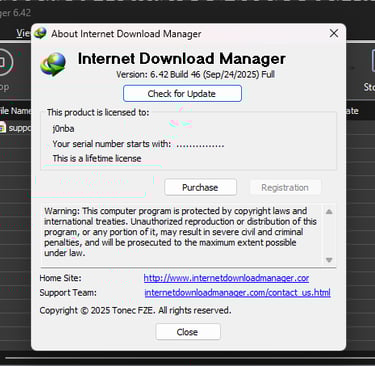This screenshot has width=375, height=366.
Task: Click the Warning copyright notice text
Action: pyautogui.click(x=180, y=232)
